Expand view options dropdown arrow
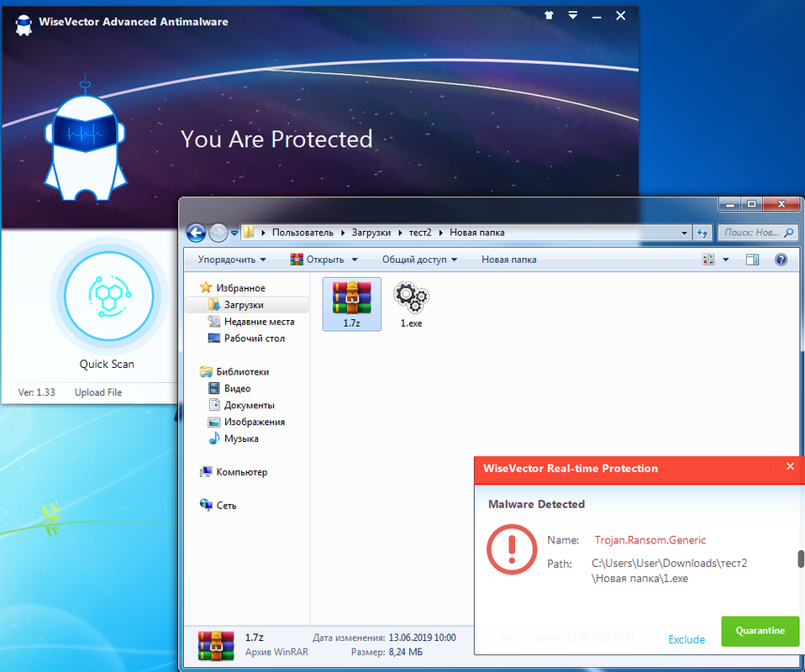 pos(726,260)
